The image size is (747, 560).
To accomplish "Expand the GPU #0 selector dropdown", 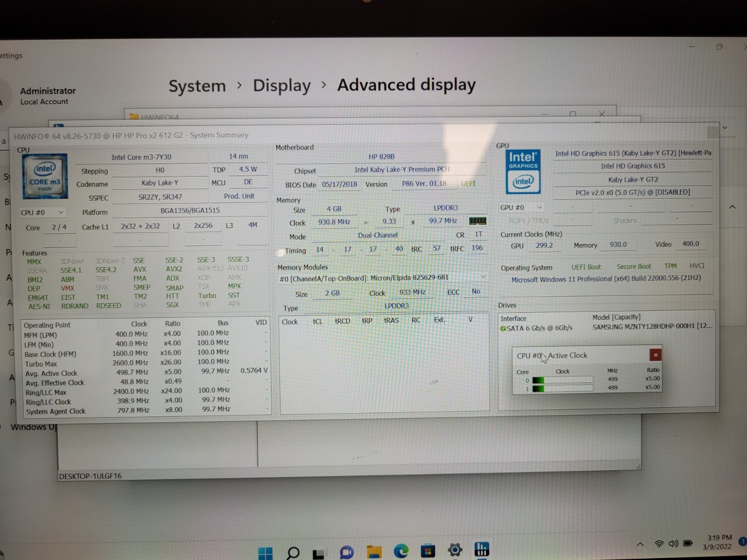I will (521, 207).
